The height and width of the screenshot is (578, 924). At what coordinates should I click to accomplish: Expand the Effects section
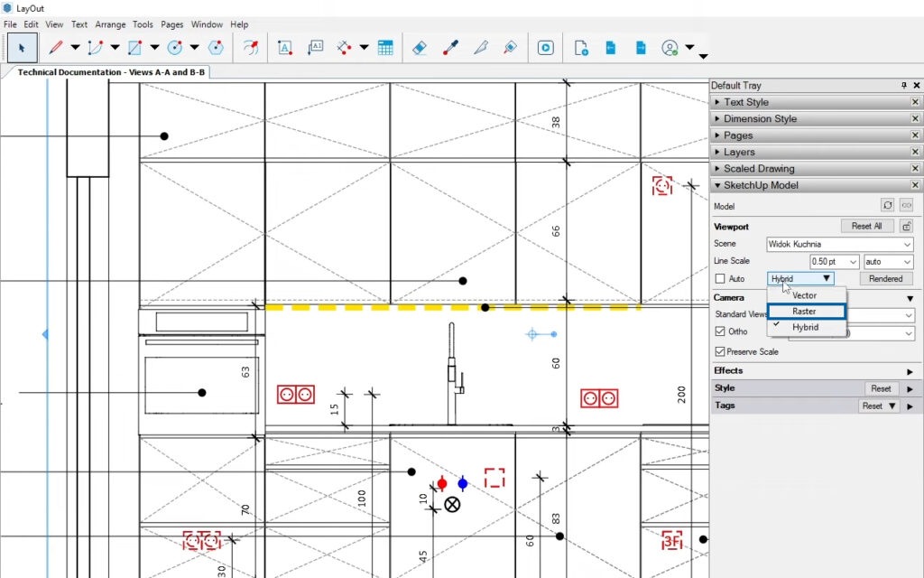(910, 371)
